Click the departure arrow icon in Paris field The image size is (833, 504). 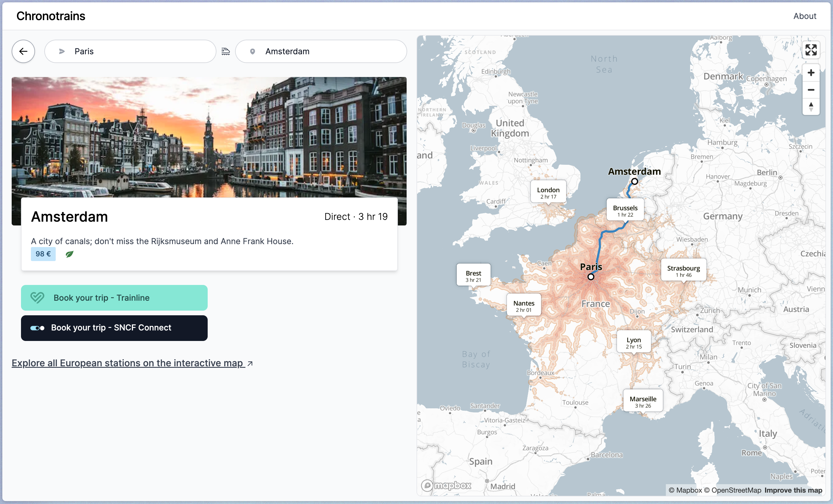pos(62,51)
